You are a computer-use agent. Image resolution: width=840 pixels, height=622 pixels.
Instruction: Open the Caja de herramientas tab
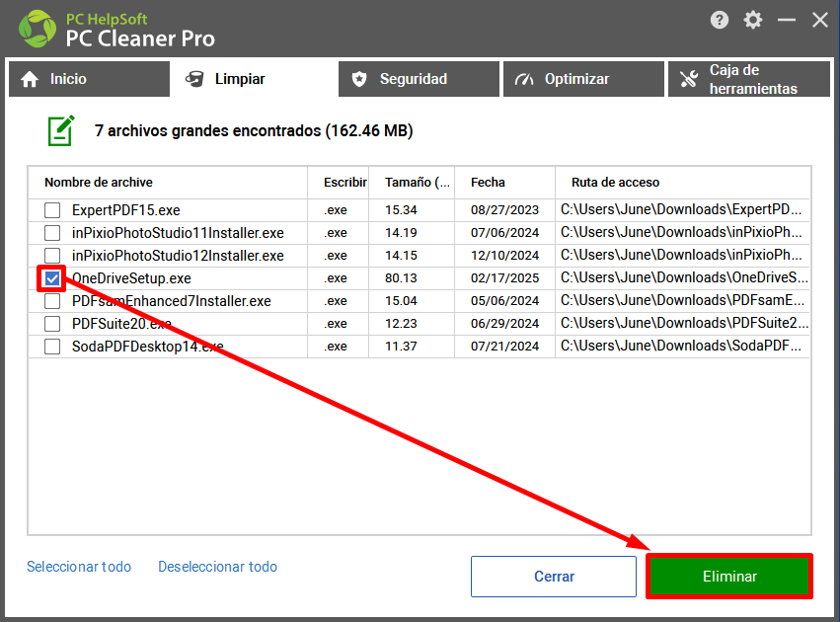(749, 79)
